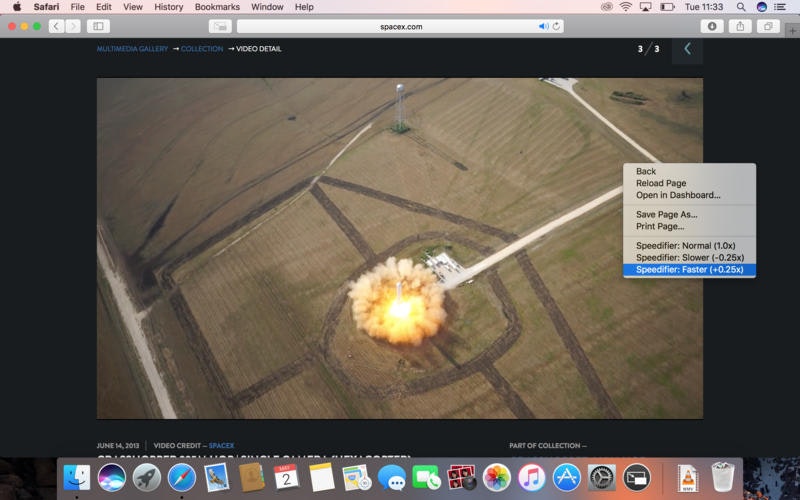The image size is (800, 500).
Task: Toggle the Safari sidebar button
Action: tap(98, 26)
